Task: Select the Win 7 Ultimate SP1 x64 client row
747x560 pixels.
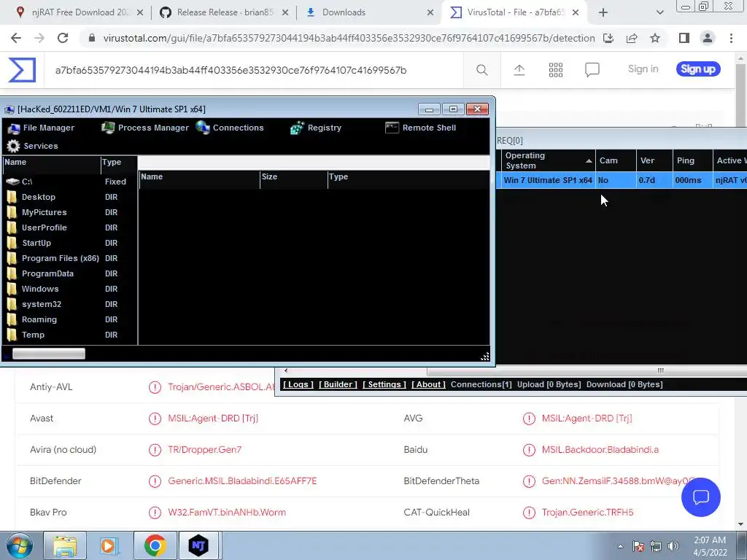Action: tap(622, 180)
